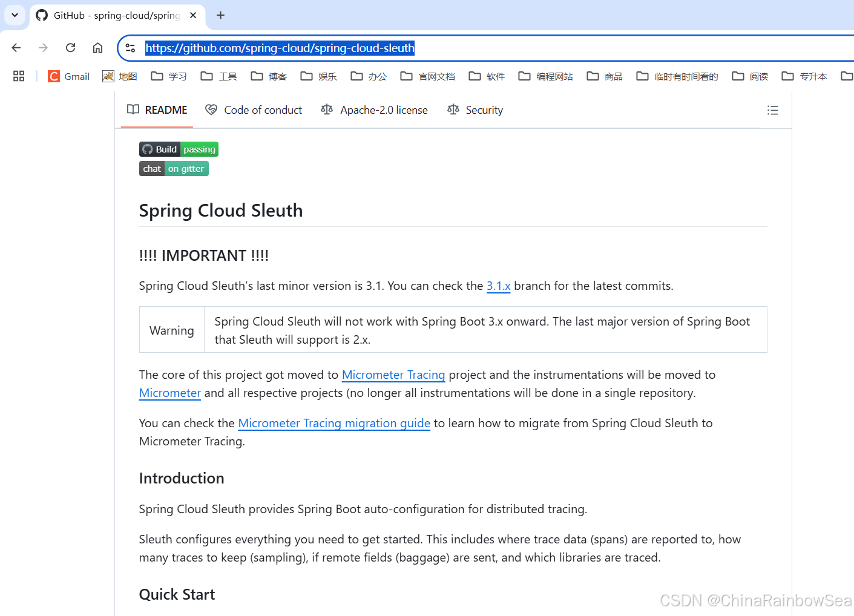The width and height of the screenshot is (854, 616).
Task: Open the README outline list icon
Action: click(773, 110)
